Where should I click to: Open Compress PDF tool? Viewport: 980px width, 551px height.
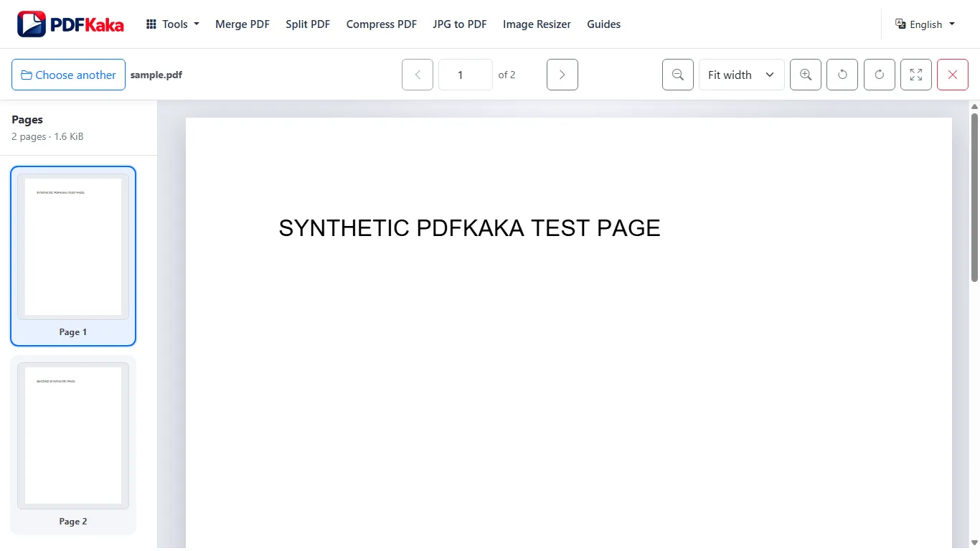coord(382,24)
